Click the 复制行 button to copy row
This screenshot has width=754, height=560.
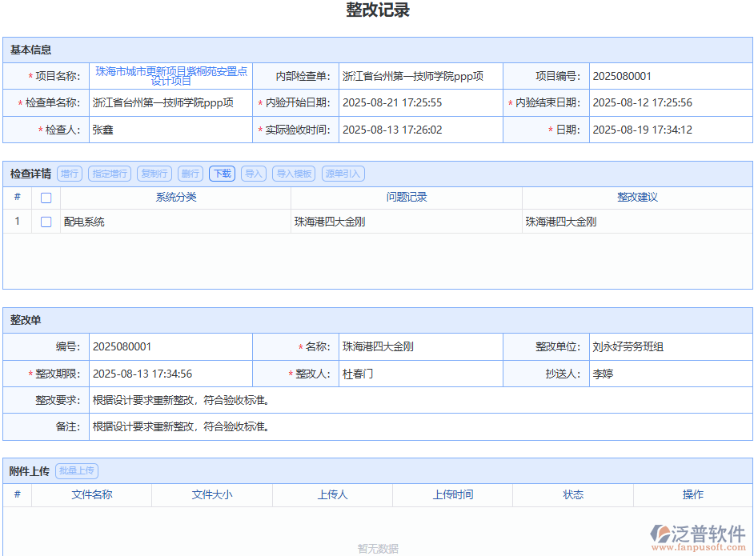tap(153, 173)
